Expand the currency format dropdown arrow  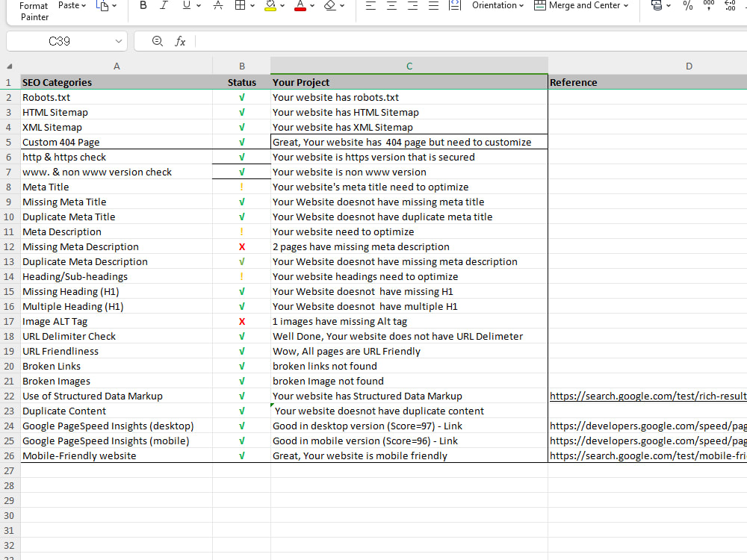[669, 6]
